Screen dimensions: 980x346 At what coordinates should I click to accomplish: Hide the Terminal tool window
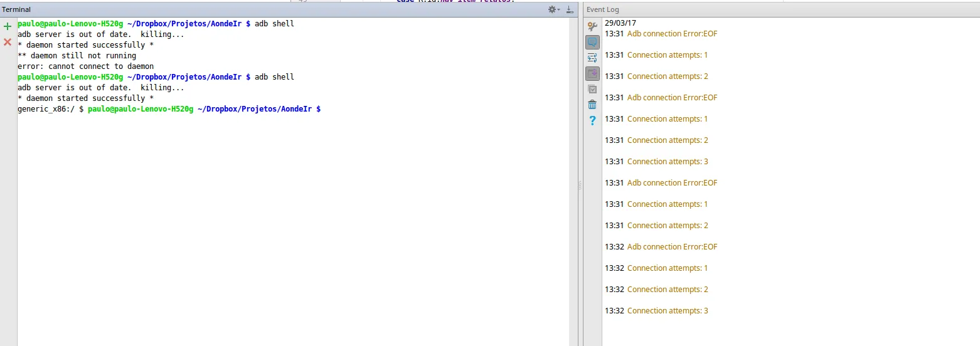570,9
